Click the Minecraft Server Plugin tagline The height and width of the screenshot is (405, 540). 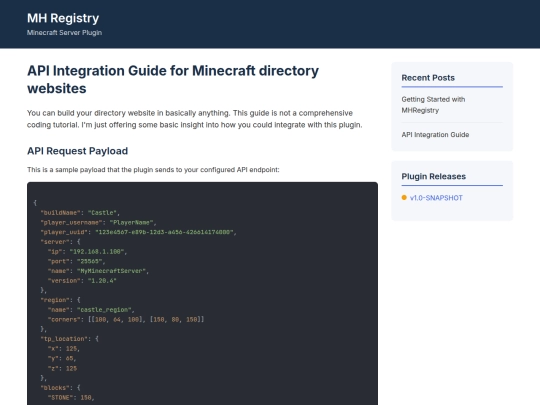tap(64, 33)
